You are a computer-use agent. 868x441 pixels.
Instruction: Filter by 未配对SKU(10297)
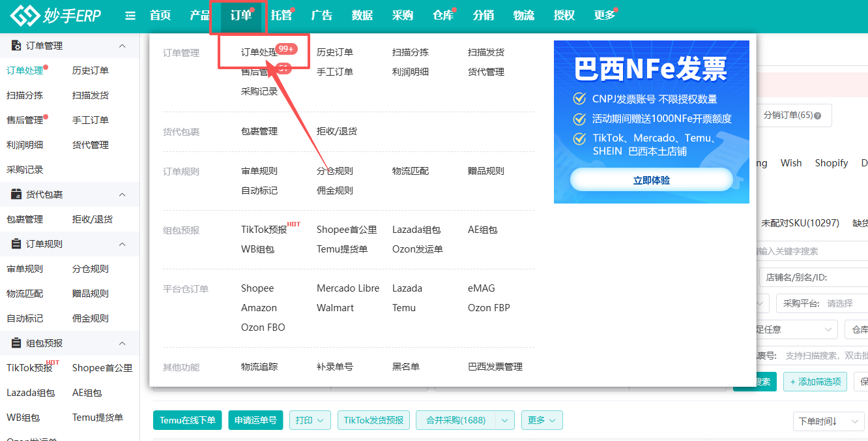[x=800, y=223]
